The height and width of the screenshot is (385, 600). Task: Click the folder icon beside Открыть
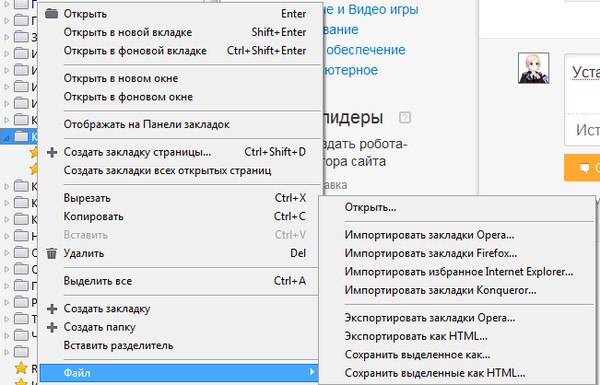coord(52,14)
